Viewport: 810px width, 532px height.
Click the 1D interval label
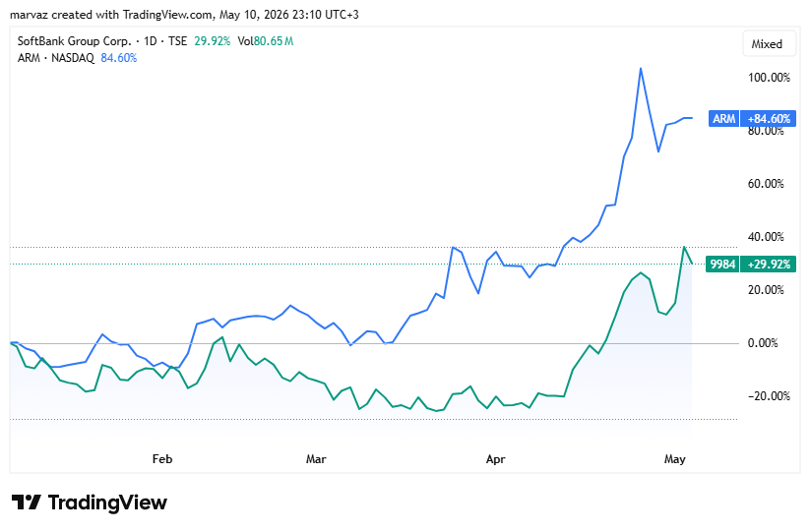coord(150,41)
